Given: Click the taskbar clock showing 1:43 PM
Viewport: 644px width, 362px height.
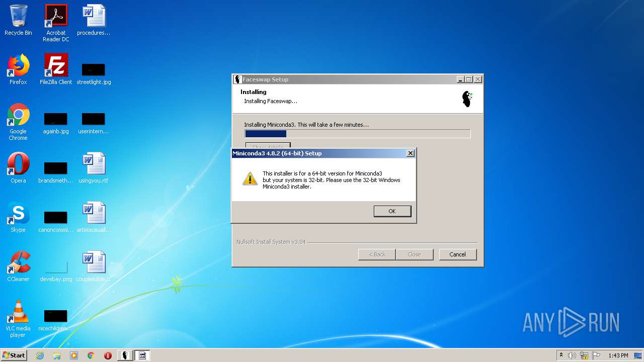Looking at the screenshot, I should (x=618, y=355).
